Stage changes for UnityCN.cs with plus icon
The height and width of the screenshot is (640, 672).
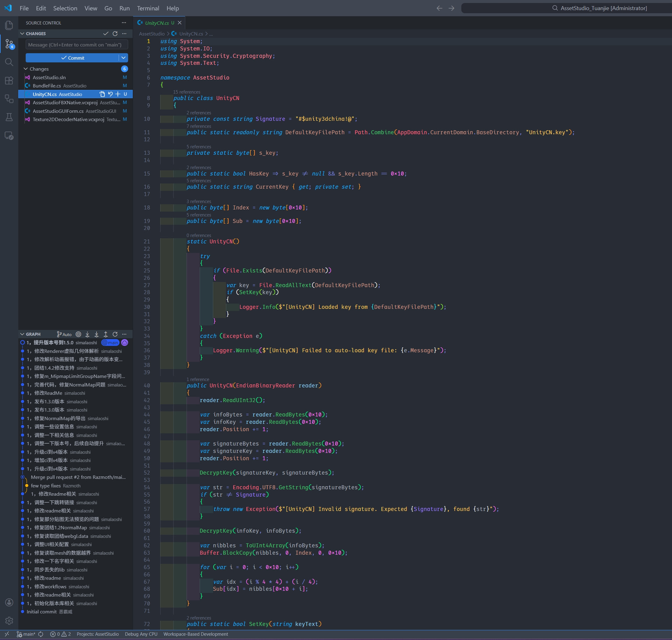[x=118, y=94]
